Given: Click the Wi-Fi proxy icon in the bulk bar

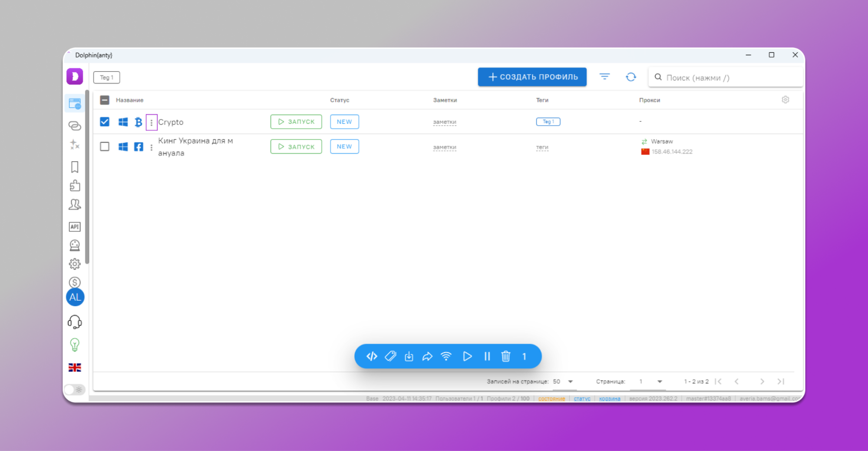Looking at the screenshot, I should (x=446, y=356).
